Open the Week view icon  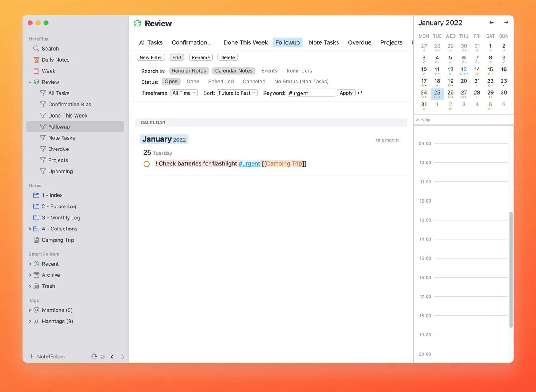pos(36,71)
